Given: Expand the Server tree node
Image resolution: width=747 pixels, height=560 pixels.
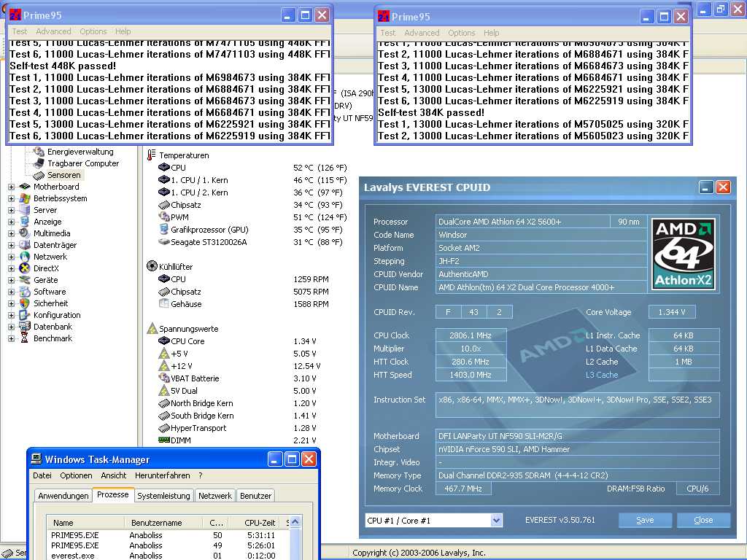Looking at the screenshot, I should point(12,211).
